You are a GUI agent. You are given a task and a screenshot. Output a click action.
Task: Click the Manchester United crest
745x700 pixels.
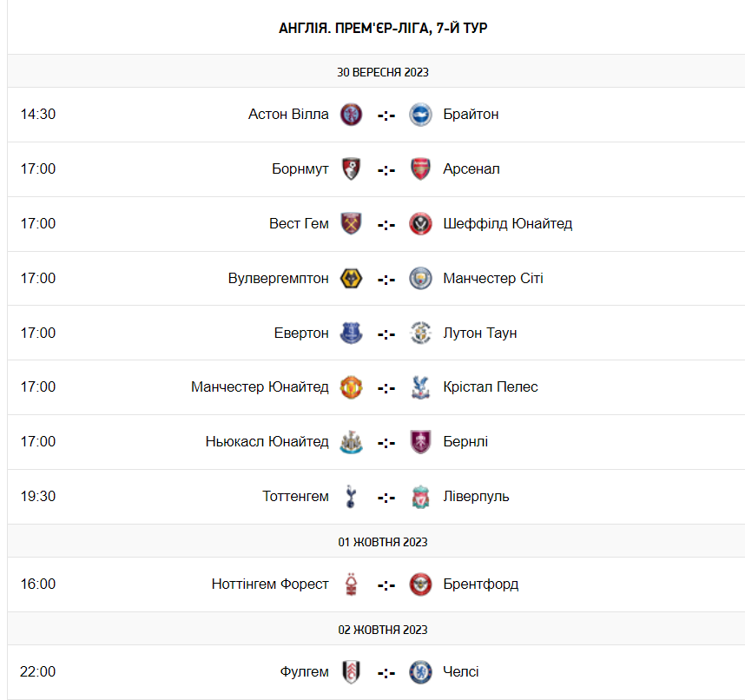(x=352, y=387)
